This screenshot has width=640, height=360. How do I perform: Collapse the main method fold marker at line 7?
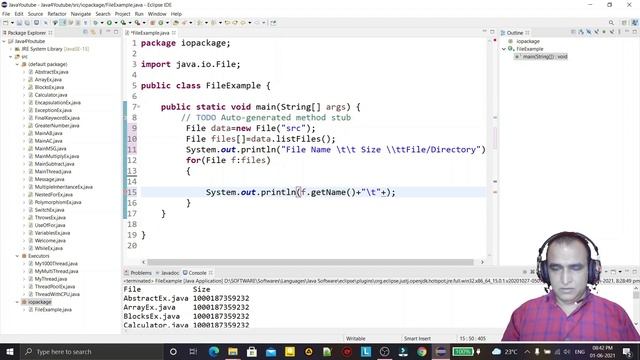click(139, 107)
